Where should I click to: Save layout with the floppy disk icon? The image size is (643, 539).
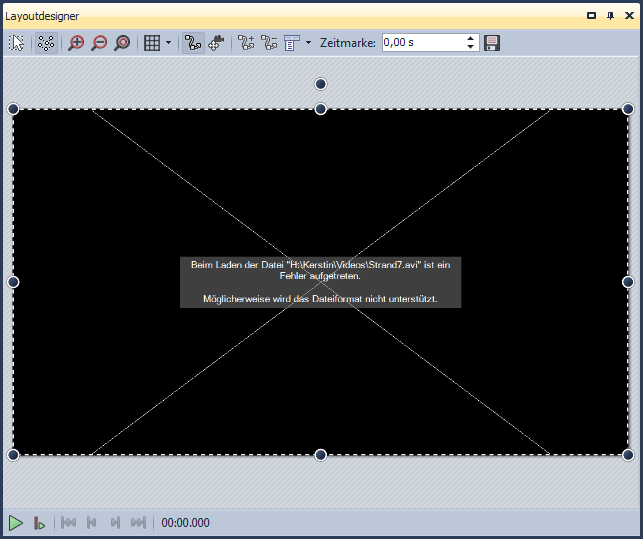pyautogui.click(x=492, y=43)
